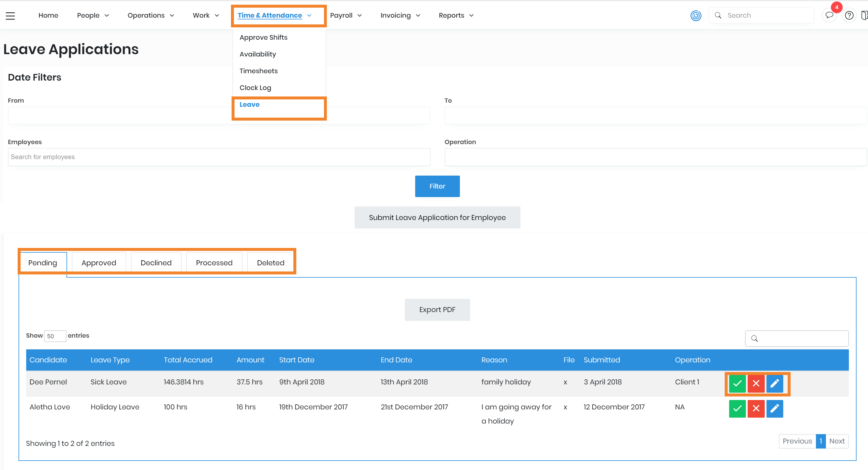868x470 pixels.
Task: Click the Export PDF button
Action: point(437,310)
